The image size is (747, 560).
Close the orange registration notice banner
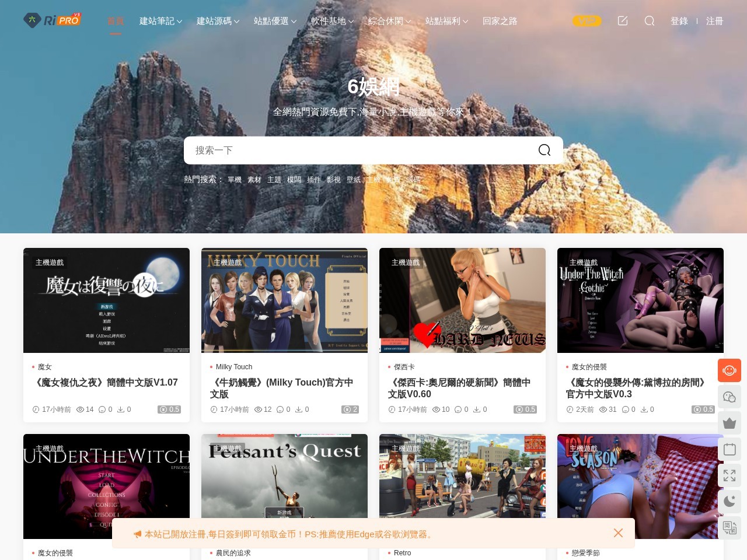[619, 533]
